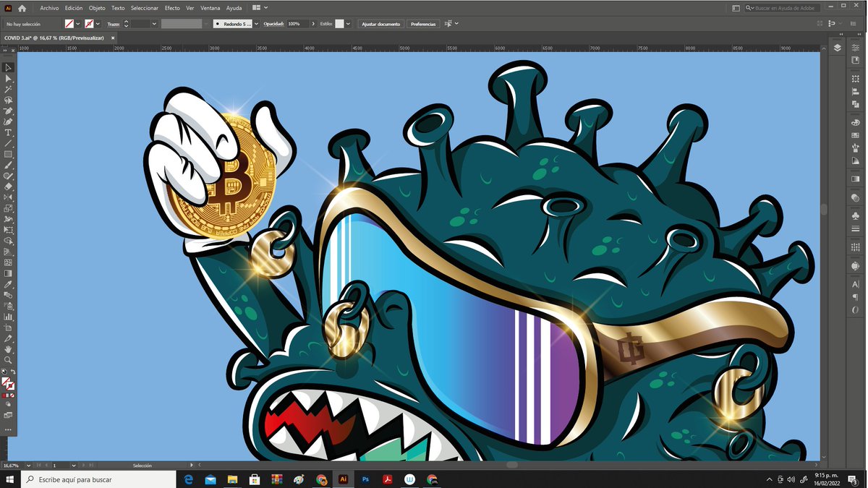Expand the stroke weight dropdown
Screen dimensions: 868x488
(x=154, y=24)
